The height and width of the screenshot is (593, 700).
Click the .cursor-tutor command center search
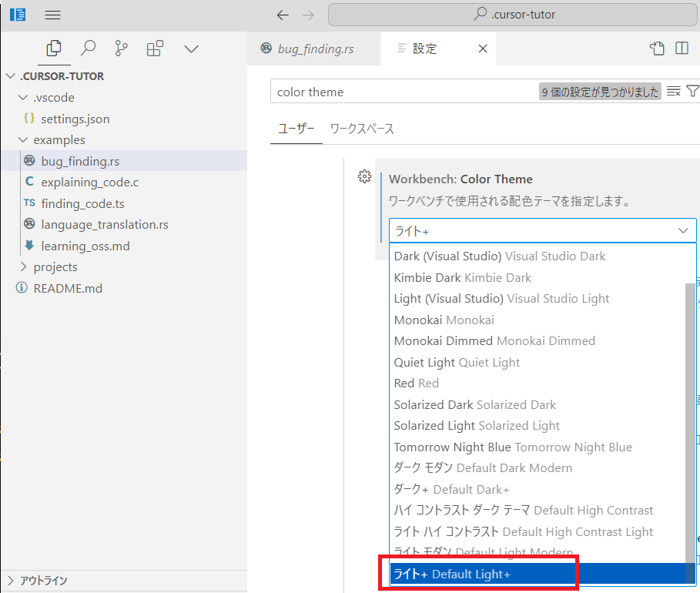click(x=513, y=15)
